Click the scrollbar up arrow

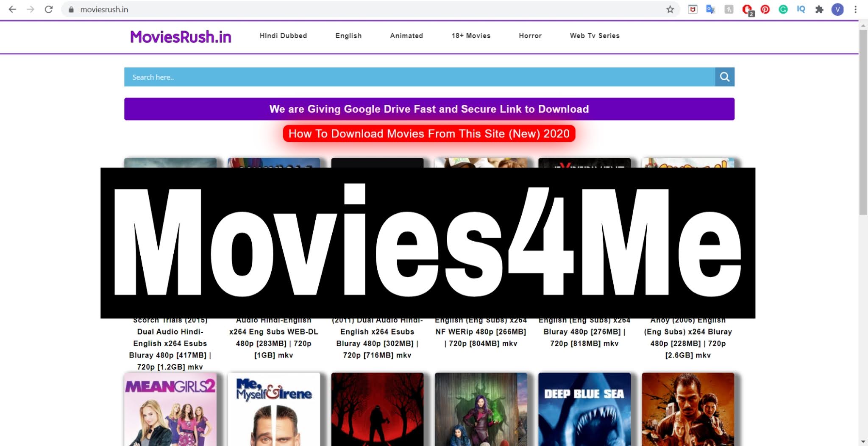click(x=863, y=25)
